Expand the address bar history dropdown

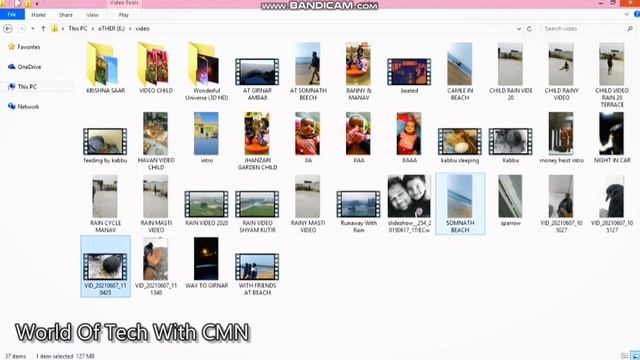coord(519,29)
